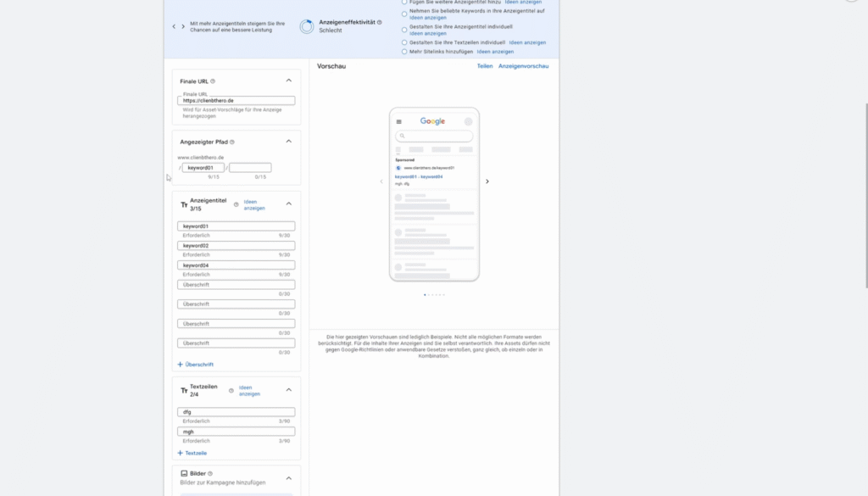Click the Finale URL input field

(x=236, y=101)
